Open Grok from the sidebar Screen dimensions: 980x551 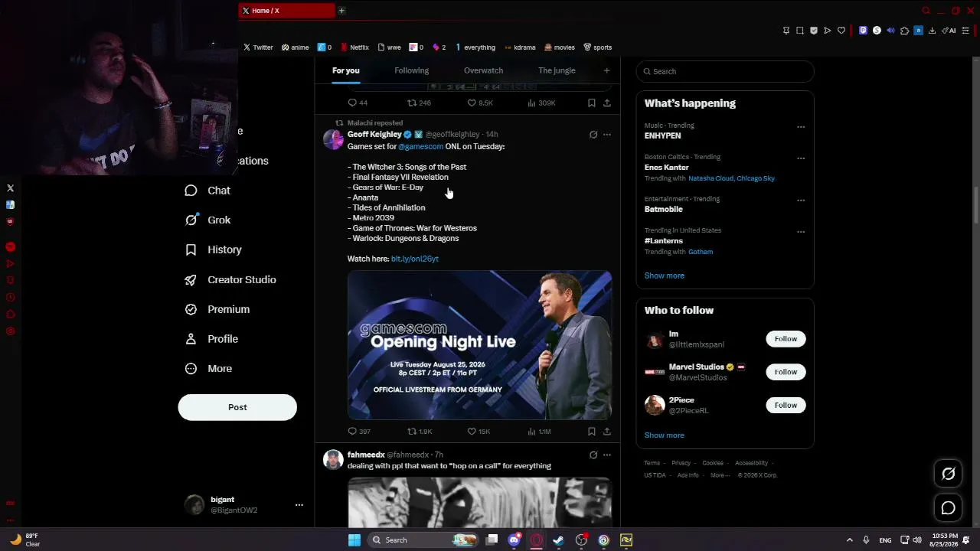(x=207, y=220)
